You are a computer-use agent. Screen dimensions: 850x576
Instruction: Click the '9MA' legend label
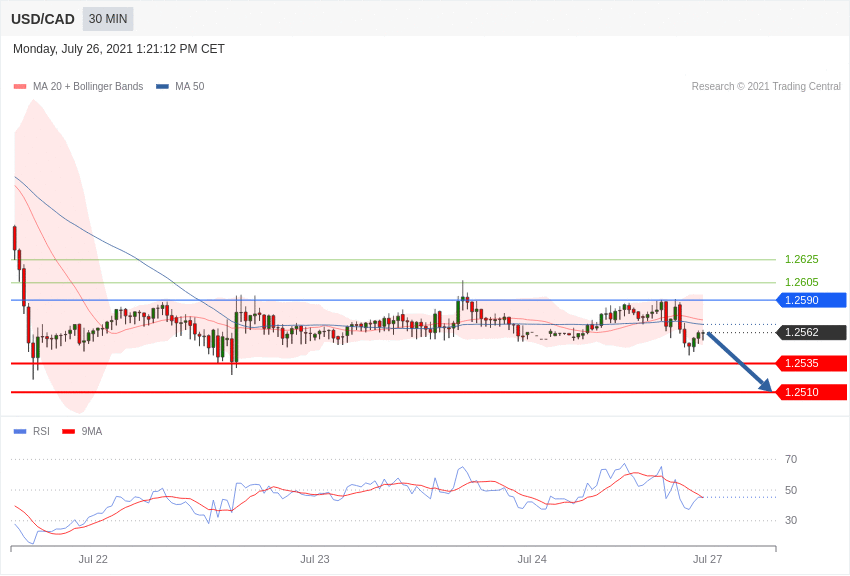click(92, 431)
